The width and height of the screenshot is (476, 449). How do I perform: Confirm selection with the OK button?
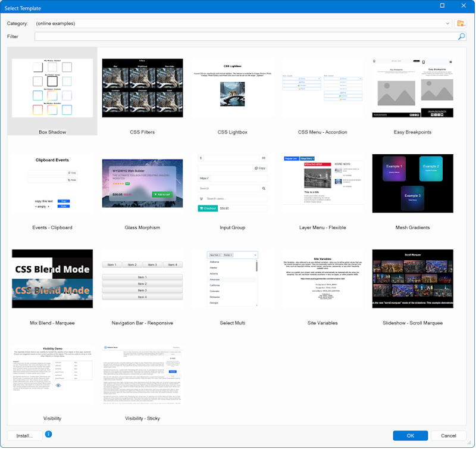[410, 435]
